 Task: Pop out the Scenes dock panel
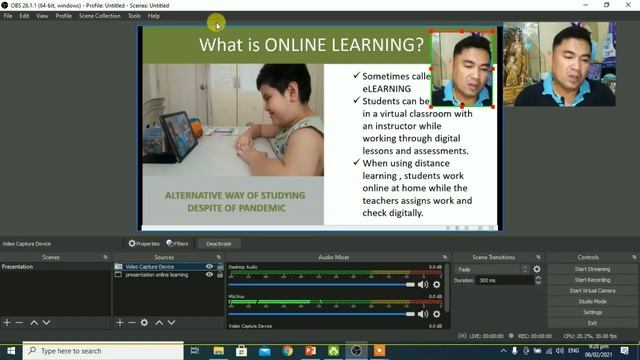coord(106,257)
